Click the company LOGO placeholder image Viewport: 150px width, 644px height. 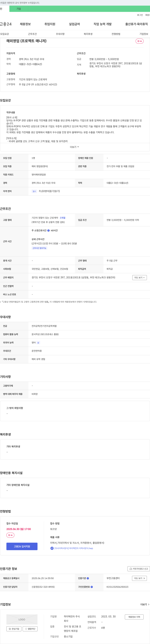click(22, 619)
